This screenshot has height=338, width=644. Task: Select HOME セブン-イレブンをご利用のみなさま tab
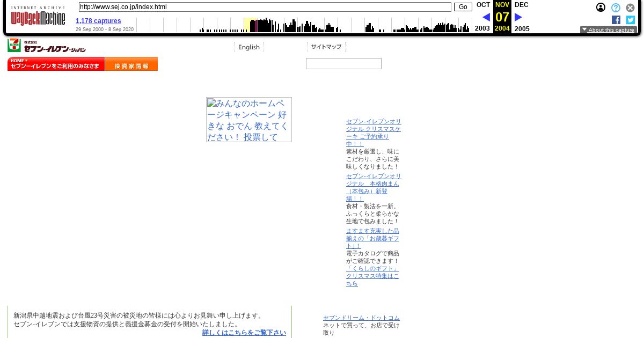56,64
